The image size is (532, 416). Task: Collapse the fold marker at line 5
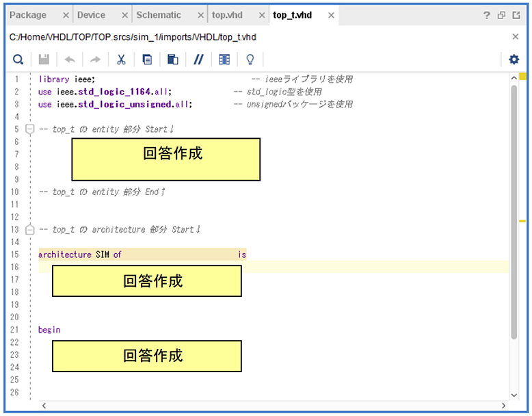click(30, 129)
